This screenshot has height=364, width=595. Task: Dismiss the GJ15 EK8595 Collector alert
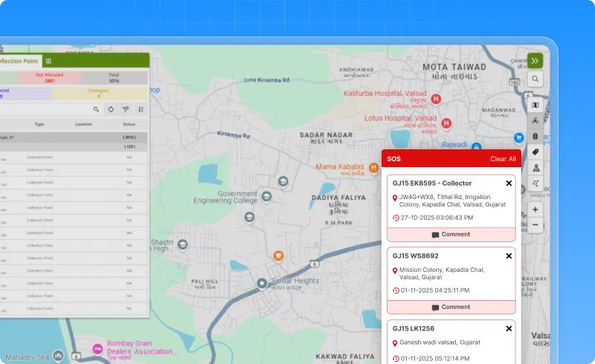(x=509, y=183)
